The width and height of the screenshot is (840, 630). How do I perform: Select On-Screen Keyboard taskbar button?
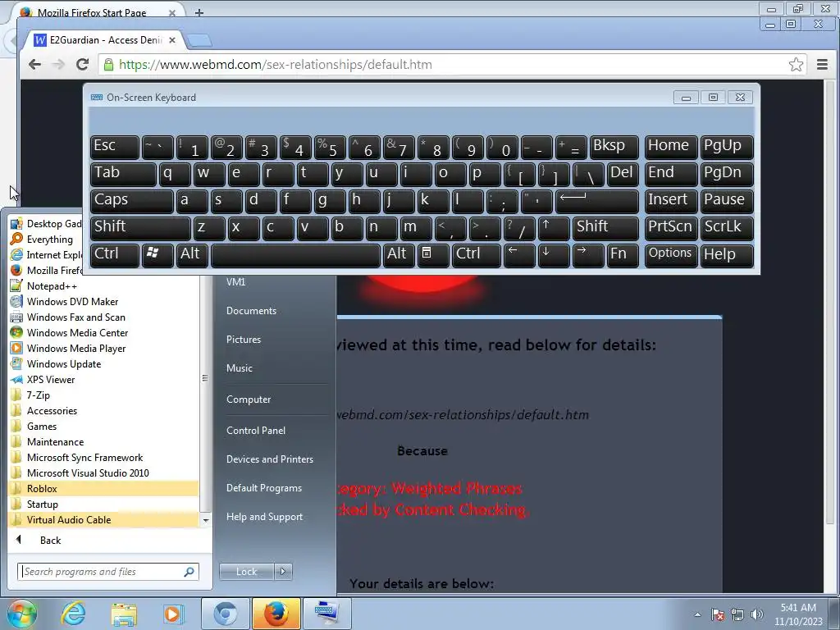pos(326,614)
